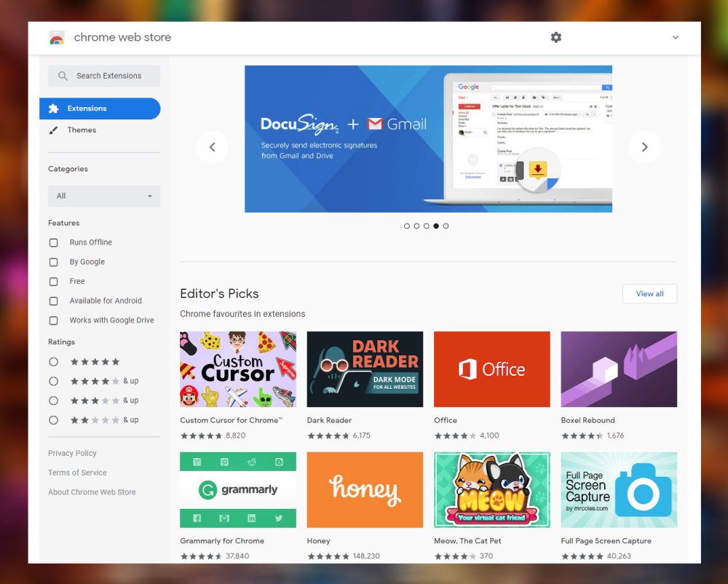Screen dimensions: 728x584
Task: Advance the banner with the next arrow
Action: tap(644, 146)
